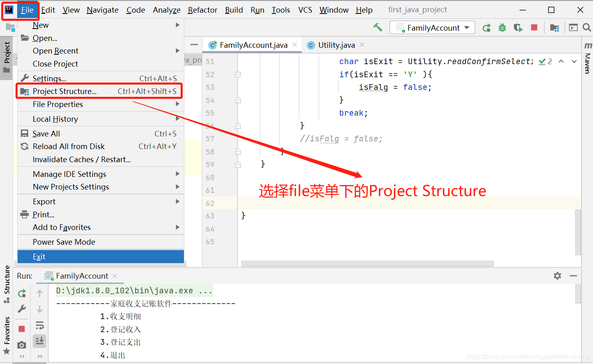This screenshot has width=593, height=364.
Task: Choose Save All in File menu
Action: (101, 134)
